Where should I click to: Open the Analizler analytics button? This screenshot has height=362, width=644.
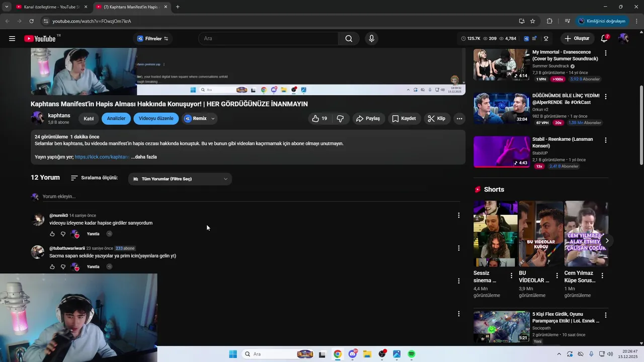(x=116, y=119)
